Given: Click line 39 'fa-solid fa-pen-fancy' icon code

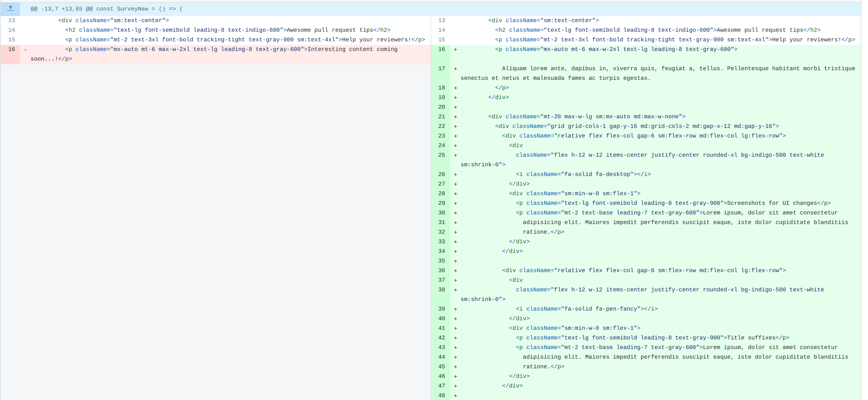Looking at the screenshot, I should coord(587,309).
